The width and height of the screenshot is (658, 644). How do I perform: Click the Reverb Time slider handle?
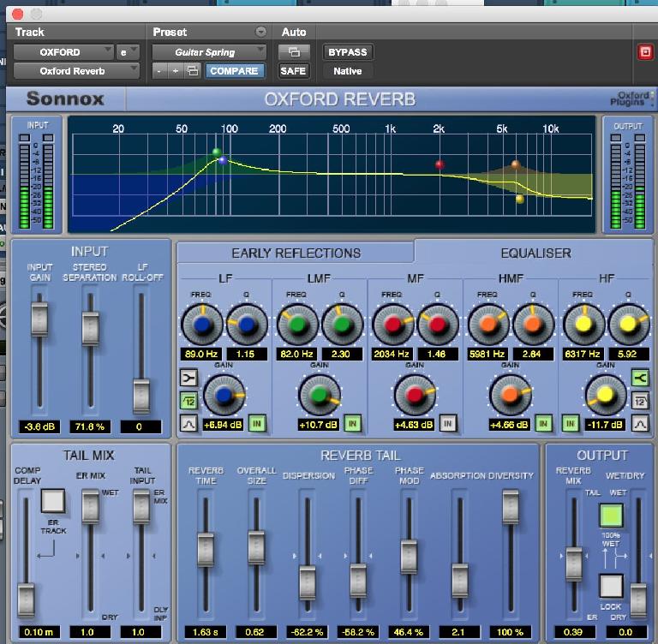[x=206, y=549]
